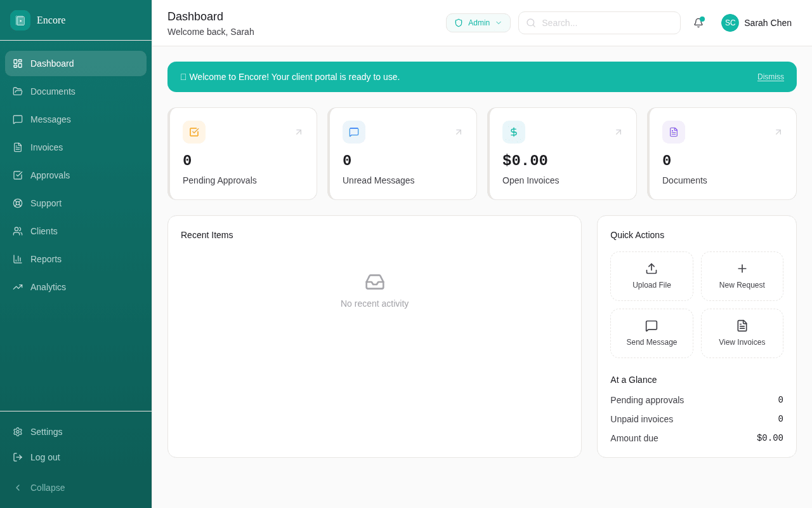
Task: Expand the Pending Approvals card arrow
Action: 298,132
